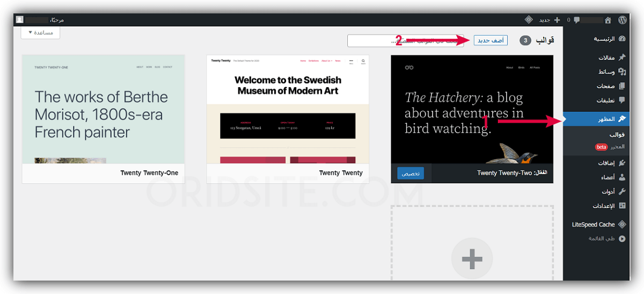This screenshot has width=644, height=294.
Task: Open the أدوات menu item
Action: (x=597, y=191)
